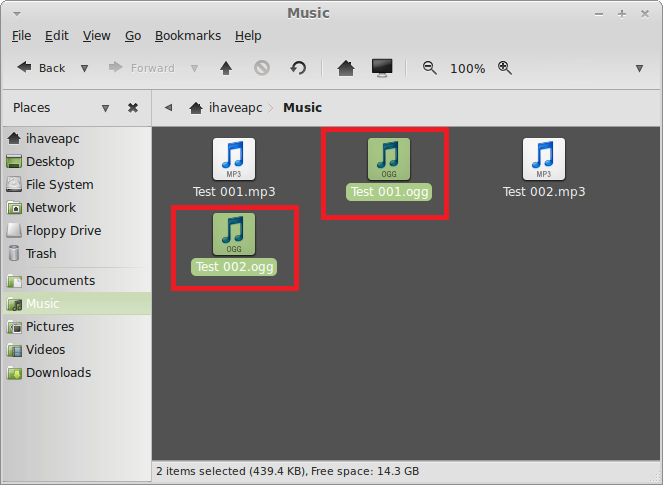
Task: Click the Test 002.ogg file name label
Action: coord(234,267)
